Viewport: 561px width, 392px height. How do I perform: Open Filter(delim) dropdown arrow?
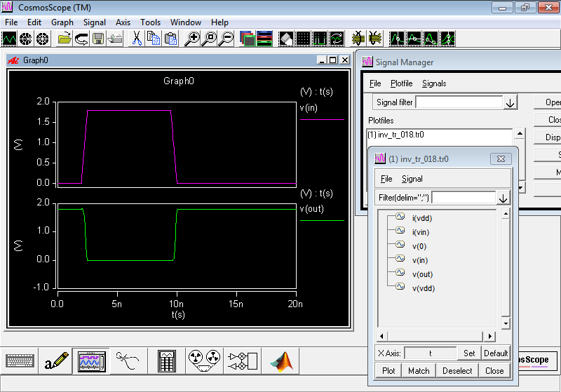[x=503, y=198]
